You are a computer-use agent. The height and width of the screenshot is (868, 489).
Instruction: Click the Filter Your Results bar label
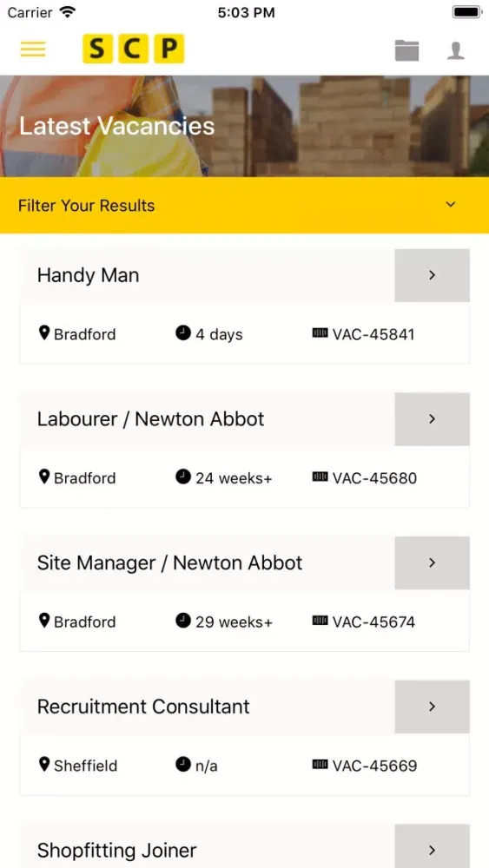(86, 206)
